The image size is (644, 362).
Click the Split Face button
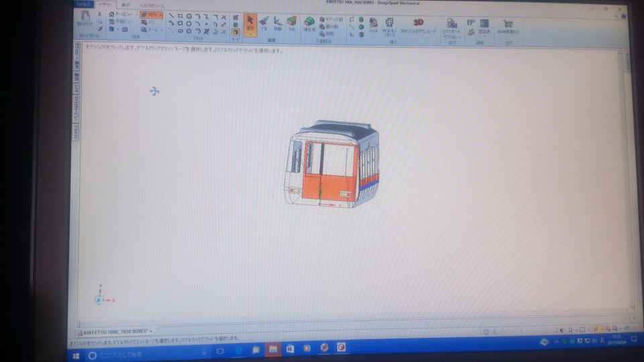(329, 27)
